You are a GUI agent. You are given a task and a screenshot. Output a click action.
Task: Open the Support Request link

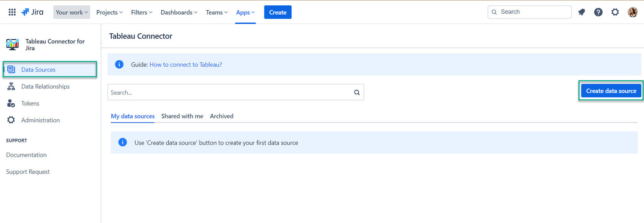coord(28,172)
